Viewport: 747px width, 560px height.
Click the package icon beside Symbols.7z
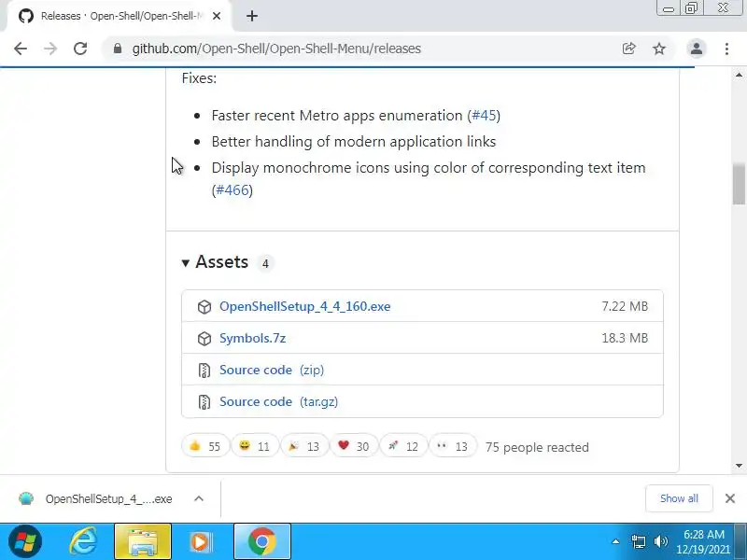(x=204, y=339)
